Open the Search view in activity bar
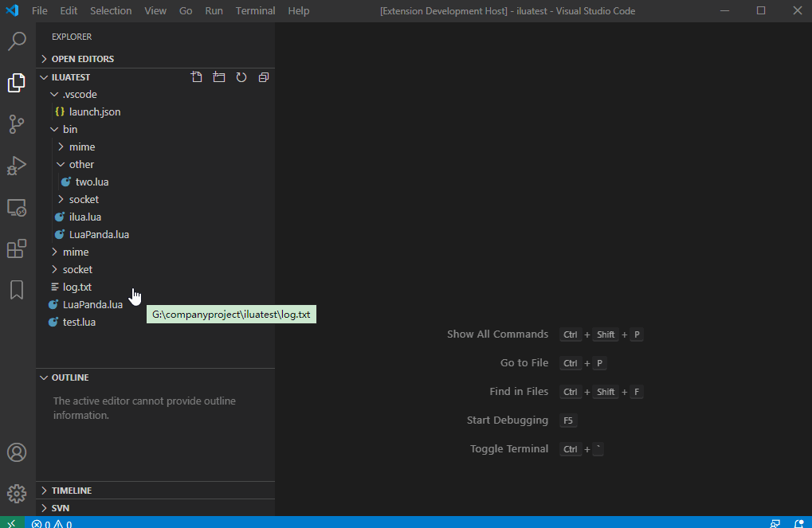 click(17, 41)
